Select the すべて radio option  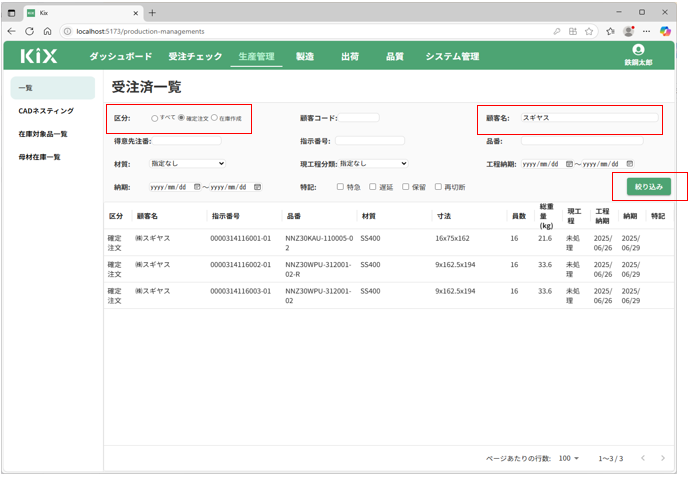click(x=154, y=118)
